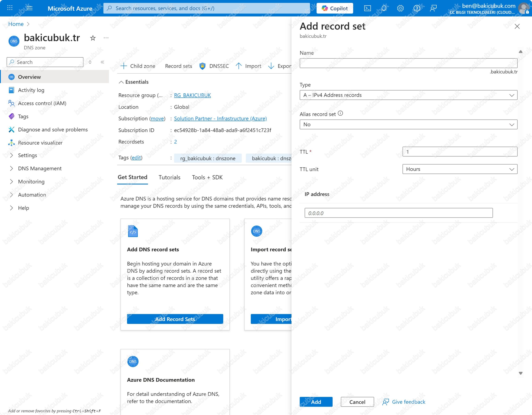This screenshot has width=532, height=415.
Task: Click the Add button in panel
Action: (x=316, y=402)
